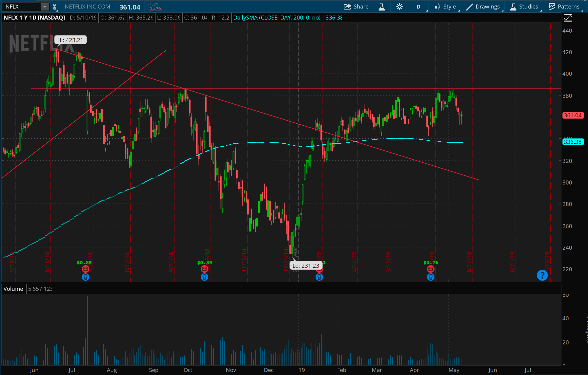This screenshot has width=588, height=375.
Task: Click the Share button
Action: pos(356,7)
